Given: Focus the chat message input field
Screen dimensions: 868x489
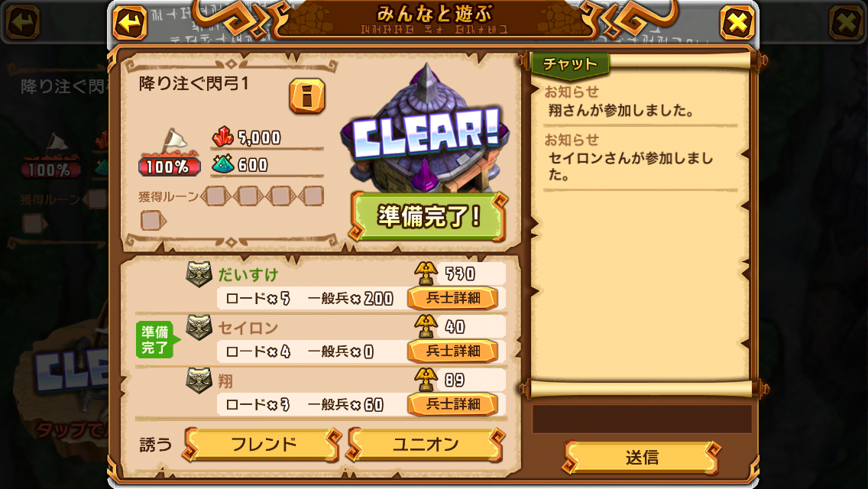Looking at the screenshot, I should (x=642, y=419).
